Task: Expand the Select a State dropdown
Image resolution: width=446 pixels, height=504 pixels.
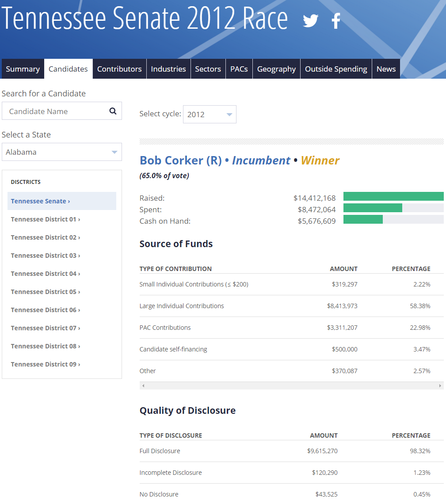Action: (x=62, y=152)
